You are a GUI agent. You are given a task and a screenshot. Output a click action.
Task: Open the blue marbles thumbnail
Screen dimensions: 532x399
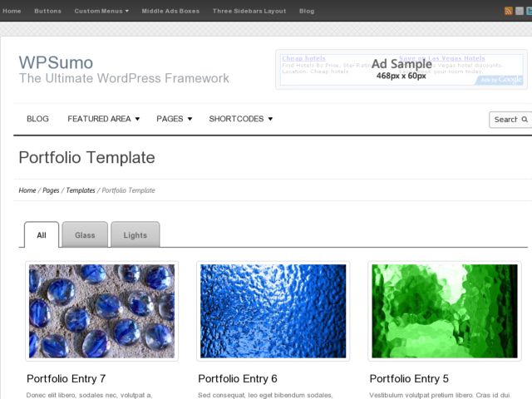pyautogui.click(x=101, y=311)
